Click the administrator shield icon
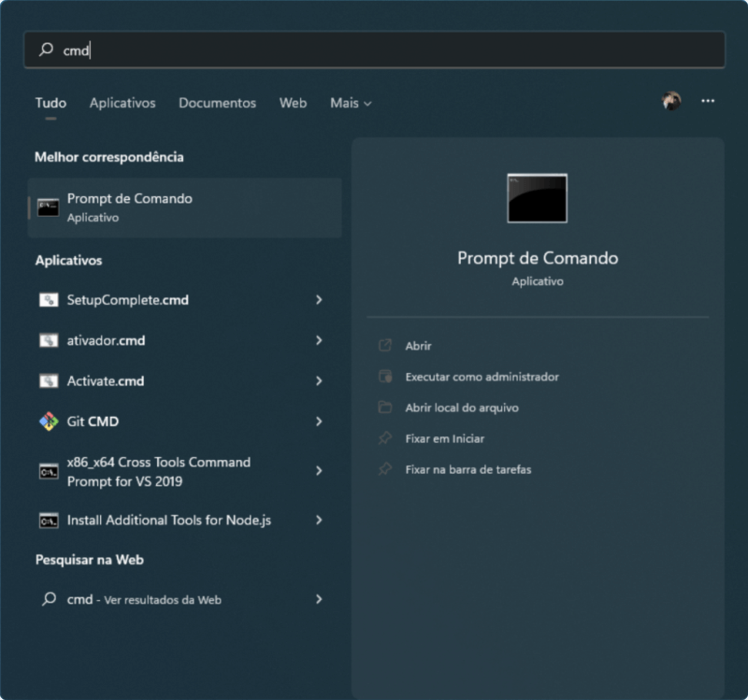 tap(385, 377)
